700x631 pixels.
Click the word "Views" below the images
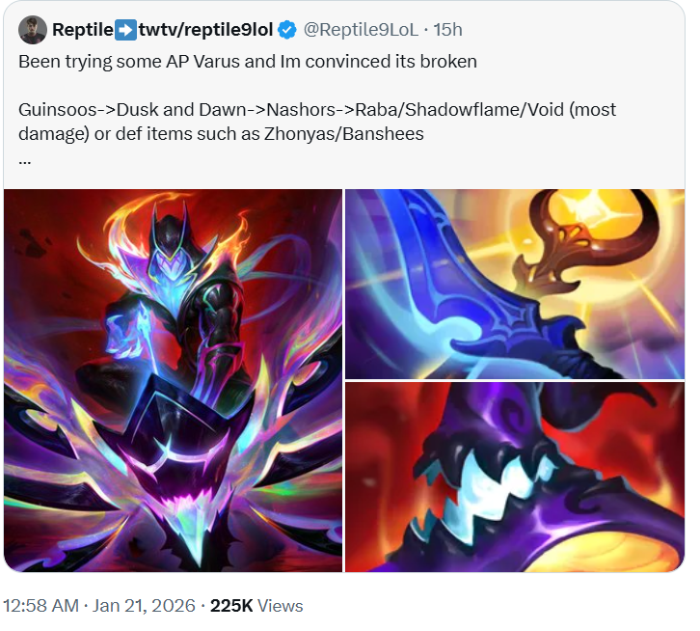280,606
